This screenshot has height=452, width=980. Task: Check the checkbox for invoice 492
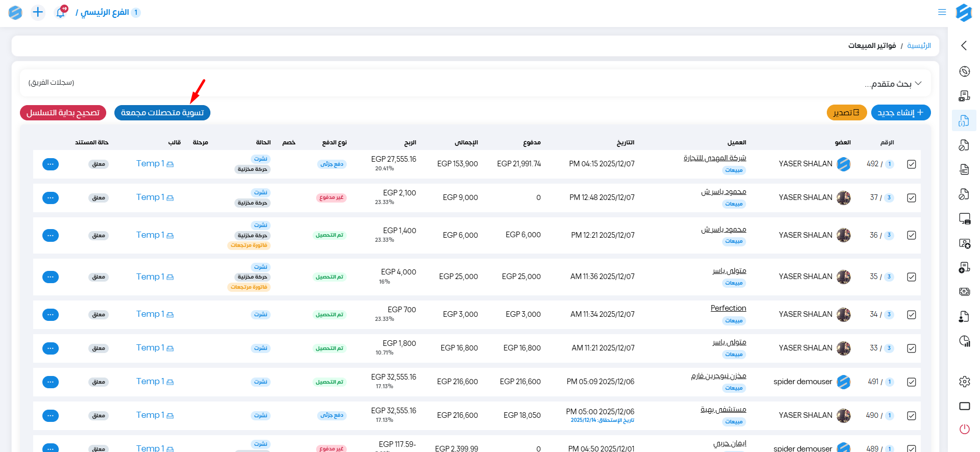(x=912, y=164)
